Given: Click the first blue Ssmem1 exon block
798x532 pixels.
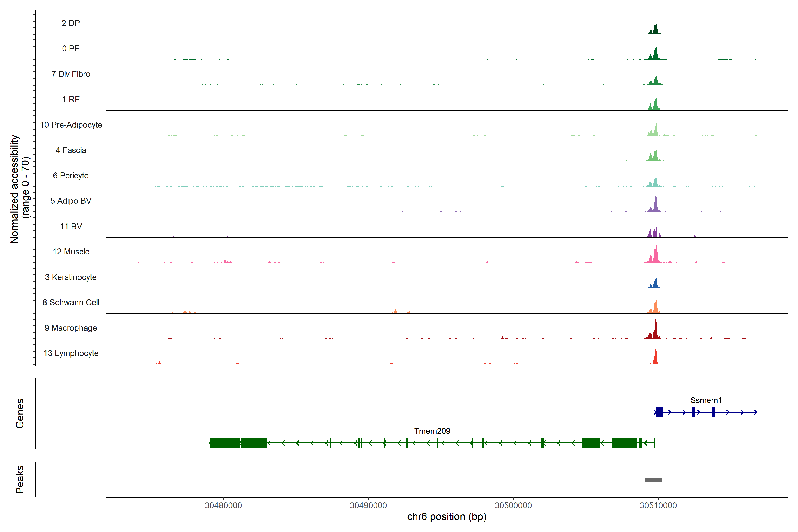Looking at the screenshot, I should 659,412.
